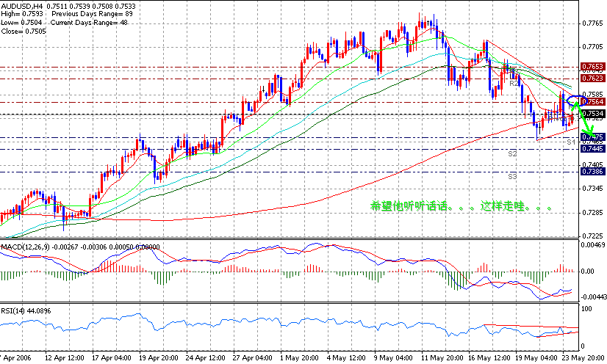Click the '23 May 20:00' date label
This screenshot has height=364, width=607.
click(x=583, y=358)
